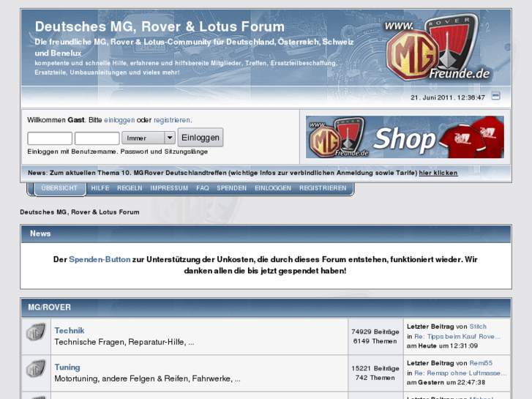Open the HILFE menu item
The height and width of the screenshot is (399, 532).
[100, 188]
